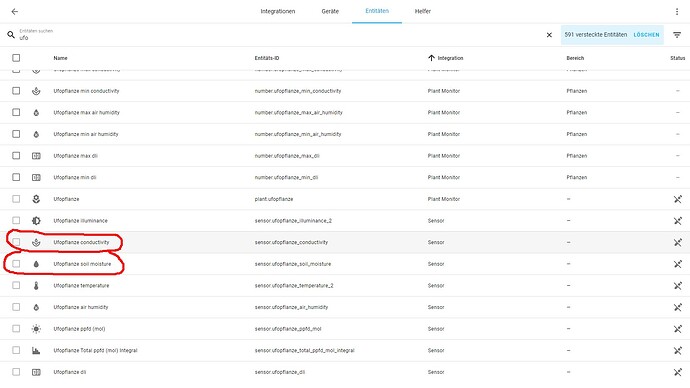Check the Ufopflanze ppfd (mol) row checkbox

pos(16,328)
